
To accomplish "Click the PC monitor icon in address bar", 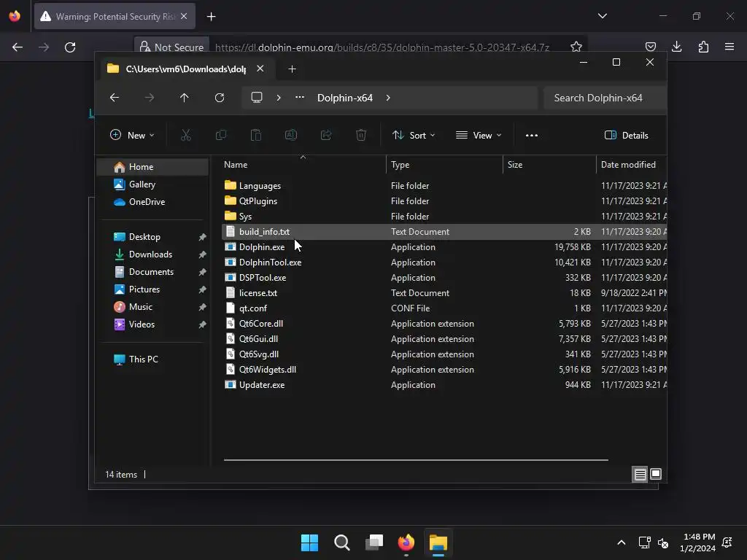I will pyautogui.click(x=257, y=98).
